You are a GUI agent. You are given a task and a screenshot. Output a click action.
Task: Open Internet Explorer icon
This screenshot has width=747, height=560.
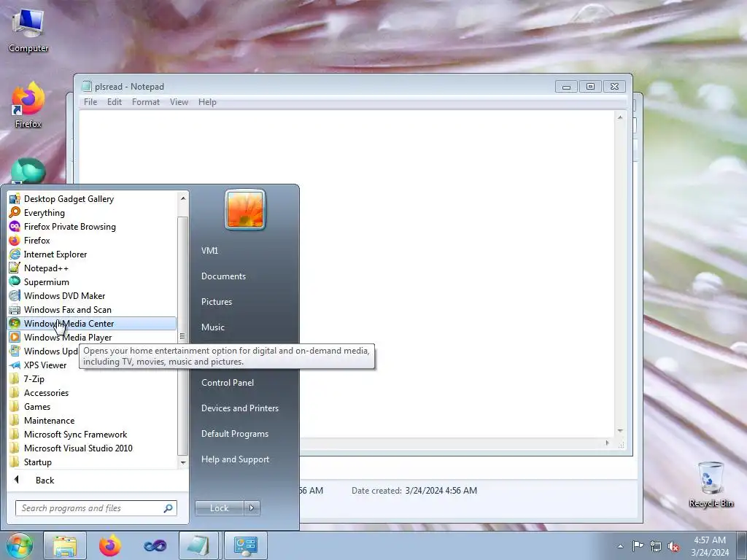pyautogui.click(x=15, y=254)
